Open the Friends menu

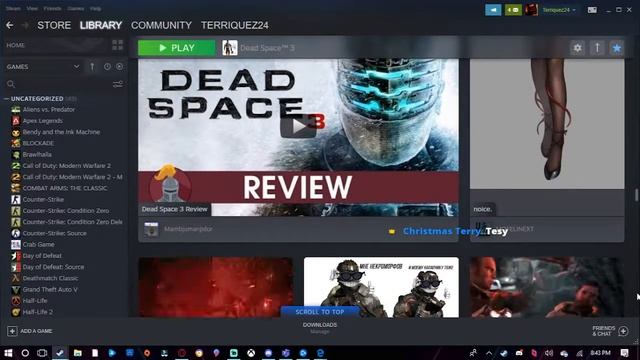click(x=52, y=8)
